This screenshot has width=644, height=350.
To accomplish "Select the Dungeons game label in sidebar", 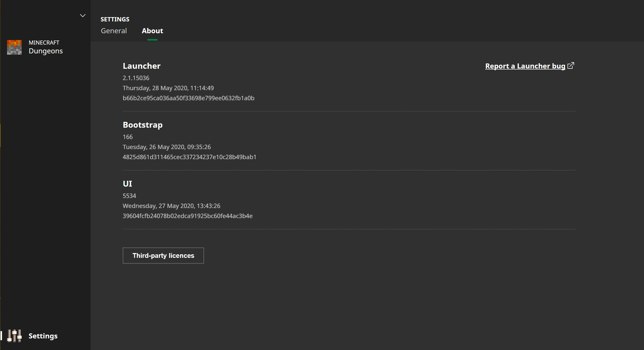I will (46, 51).
